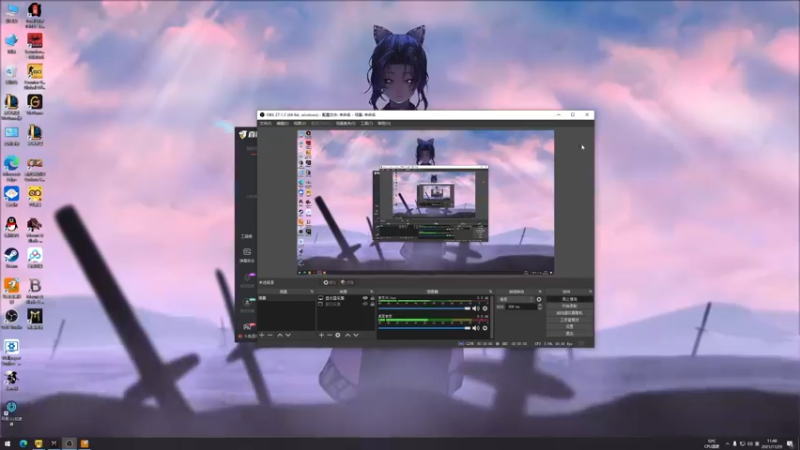Toggle the lock on the second source

[x=372, y=304]
